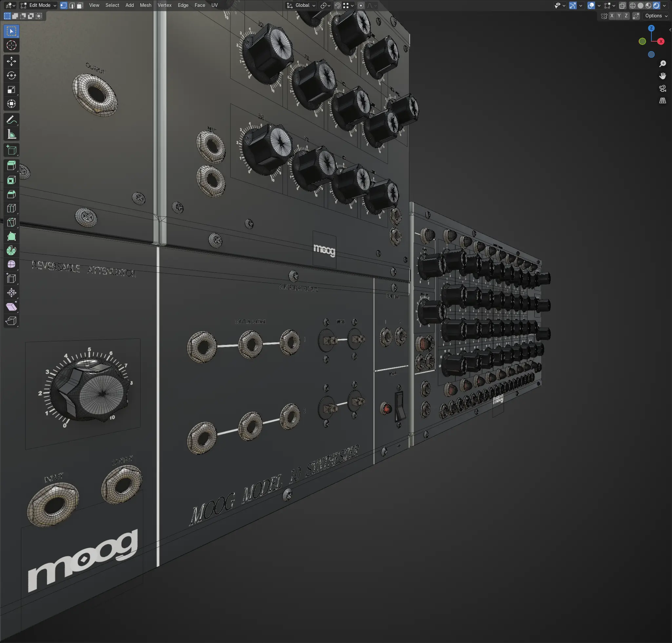The height and width of the screenshot is (643, 672).
Task: Select the Knife tool
Action: 11,222
